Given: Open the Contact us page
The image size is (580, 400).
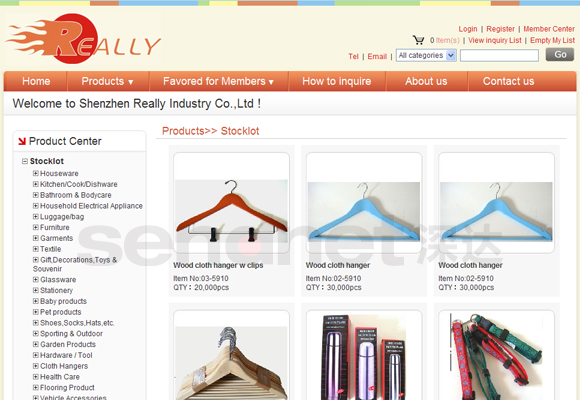Looking at the screenshot, I should [509, 81].
